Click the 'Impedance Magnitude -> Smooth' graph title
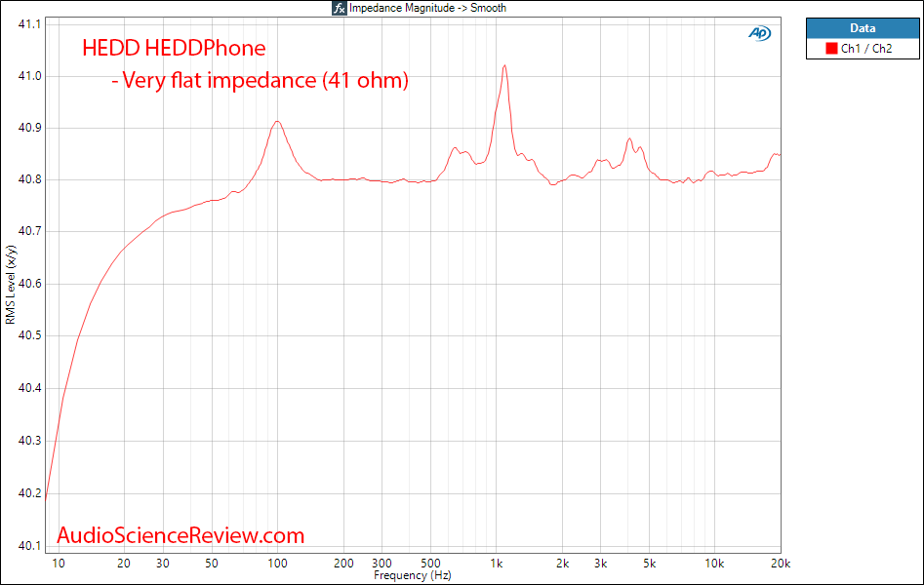The width and height of the screenshot is (924, 585). pyautogui.click(x=427, y=8)
